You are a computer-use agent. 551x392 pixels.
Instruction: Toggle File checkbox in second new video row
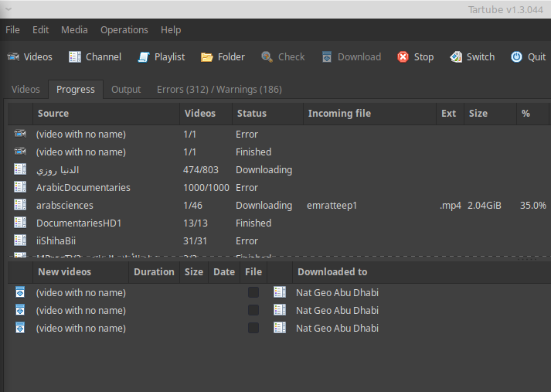[253, 310]
